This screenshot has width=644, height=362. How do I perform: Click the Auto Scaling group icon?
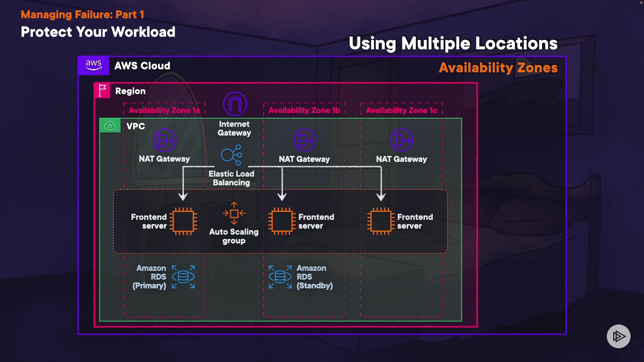pyautogui.click(x=234, y=213)
